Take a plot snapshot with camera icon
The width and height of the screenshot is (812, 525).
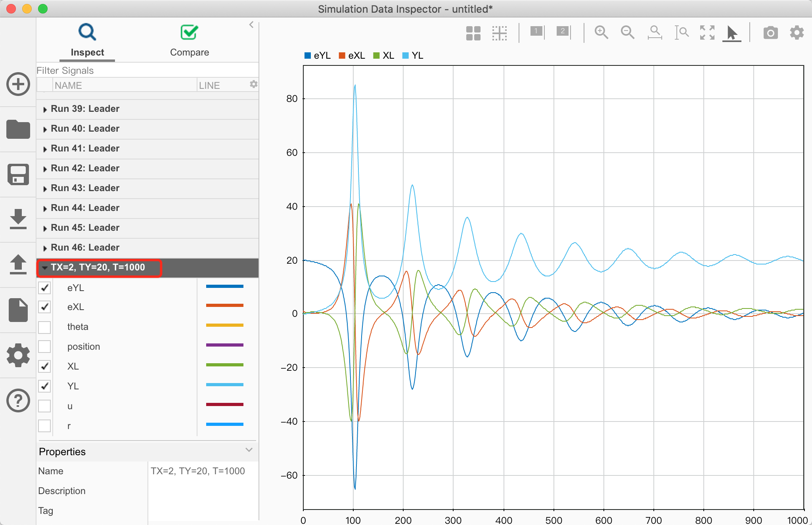coord(770,33)
